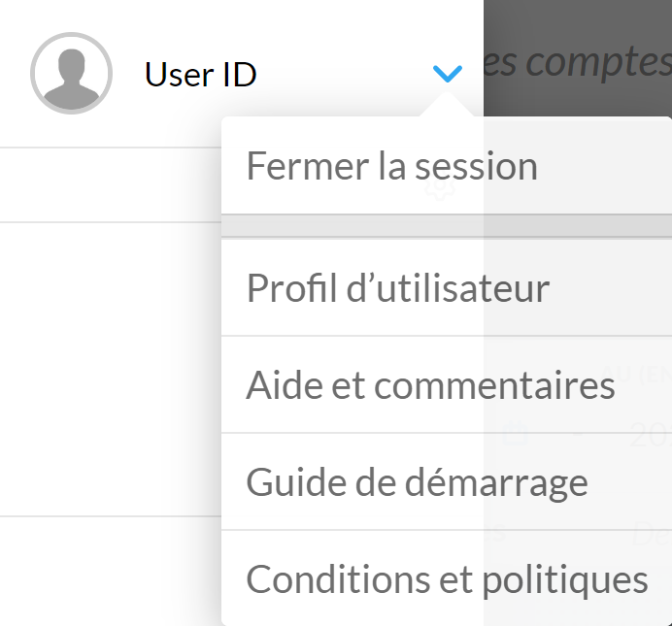This screenshot has width=672, height=626.
Task: Launch the getting started guide entry
Action: [417, 482]
